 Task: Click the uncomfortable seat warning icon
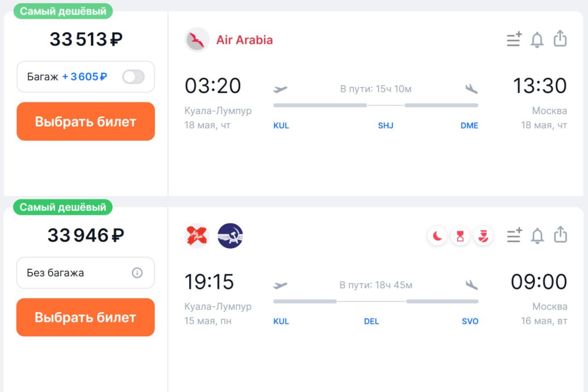pyautogui.click(x=483, y=236)
